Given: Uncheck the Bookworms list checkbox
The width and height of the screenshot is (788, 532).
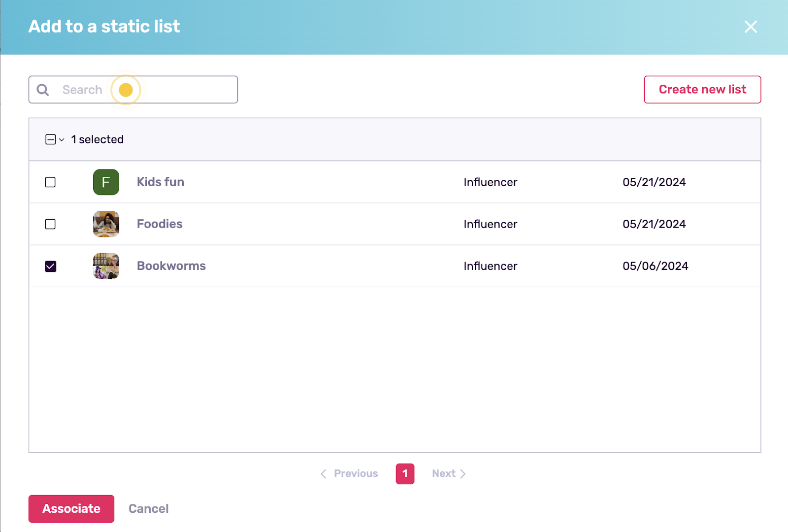Looking at the screenshot, I should click(x=50, y=266).
